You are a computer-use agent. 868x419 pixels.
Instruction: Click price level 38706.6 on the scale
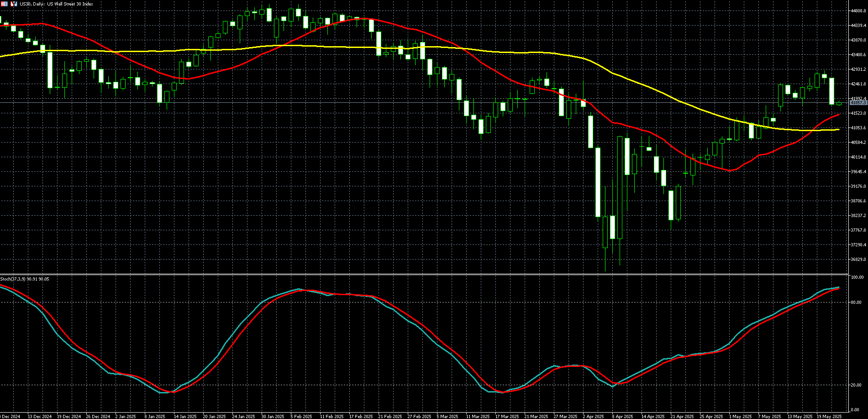[x=858, y=201]
